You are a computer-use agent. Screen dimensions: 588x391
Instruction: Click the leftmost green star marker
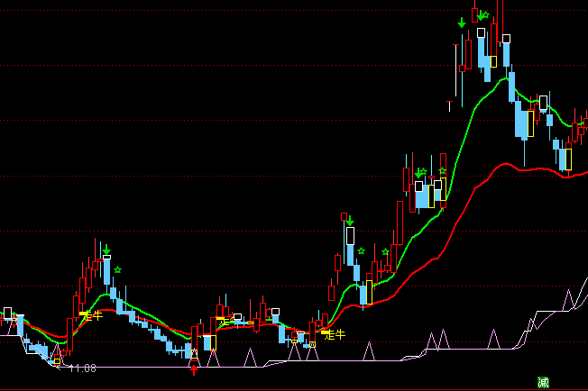[x=117, y=268]
